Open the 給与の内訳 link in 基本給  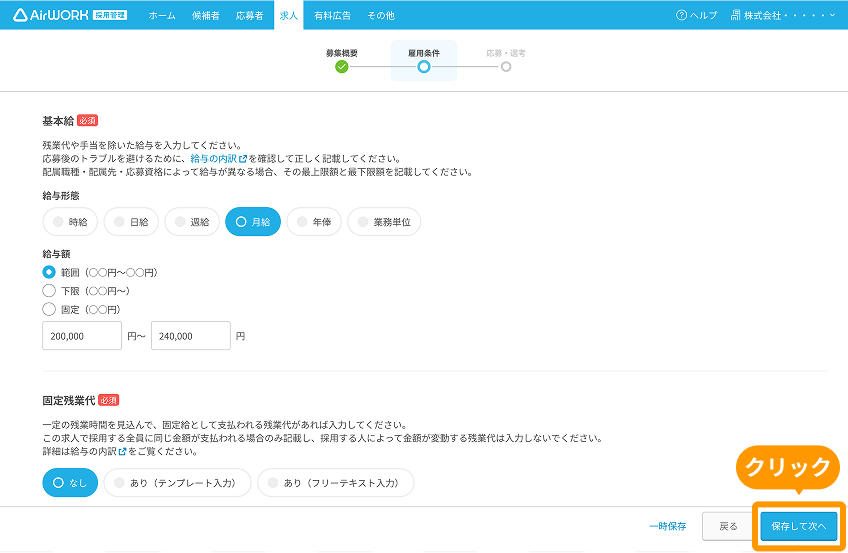(x=214, y=159)
